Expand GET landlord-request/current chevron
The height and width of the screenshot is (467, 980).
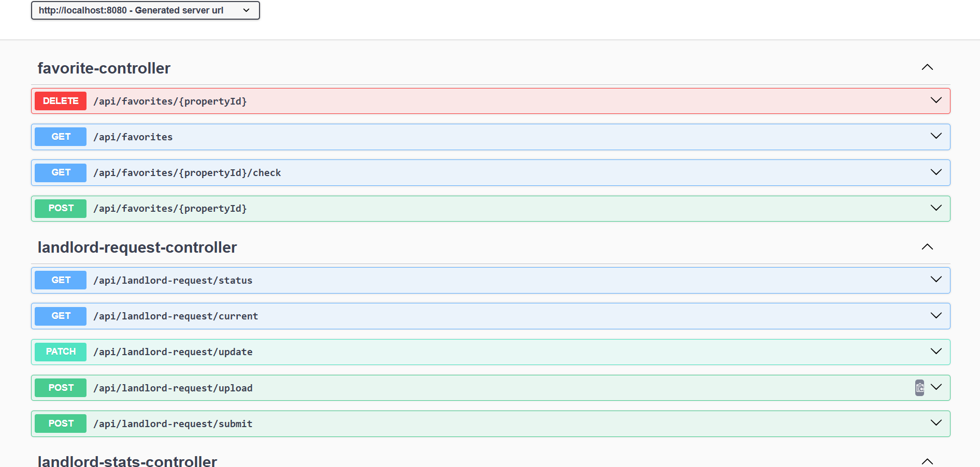(936, 316)
